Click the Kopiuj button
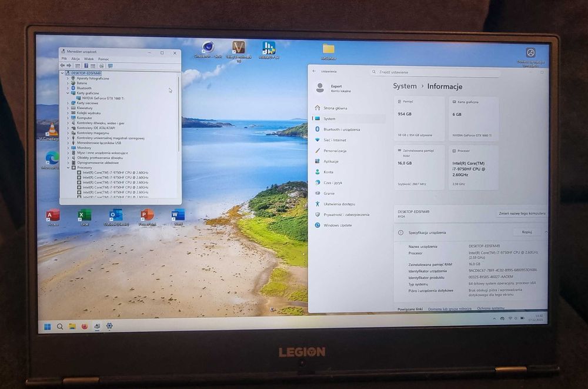588x389 pixels. click(x=527, y=232)
